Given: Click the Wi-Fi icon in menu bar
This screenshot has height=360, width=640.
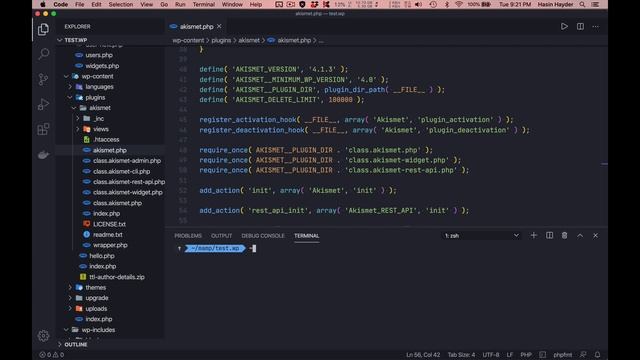Looking at the screenshot, I should tap(459, 4).
